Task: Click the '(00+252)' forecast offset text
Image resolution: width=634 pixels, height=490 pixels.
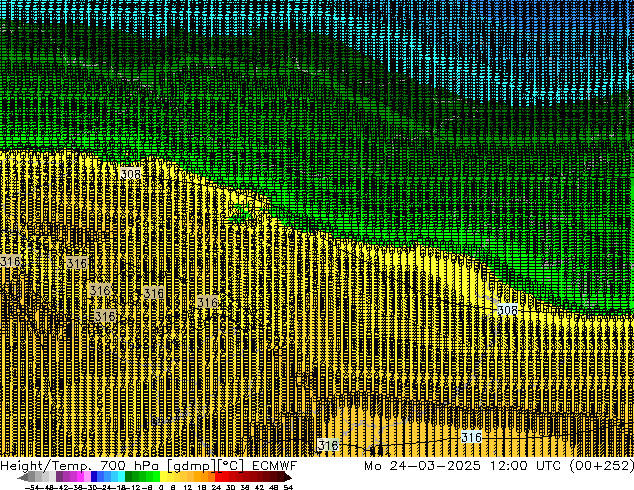Action: (601, 466)
